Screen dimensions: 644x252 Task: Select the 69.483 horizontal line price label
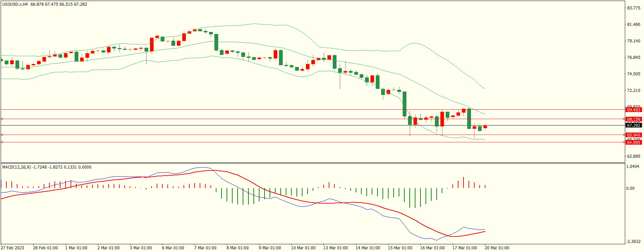click(x=634, y=110)
